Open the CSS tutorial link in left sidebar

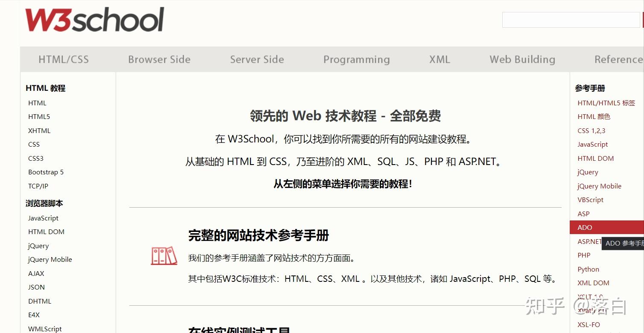click(34, 144)
